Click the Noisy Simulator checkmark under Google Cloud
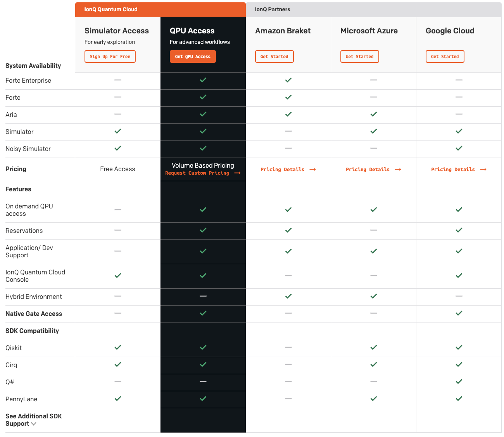Screen dimensions: 504x437 coord(459,148)
